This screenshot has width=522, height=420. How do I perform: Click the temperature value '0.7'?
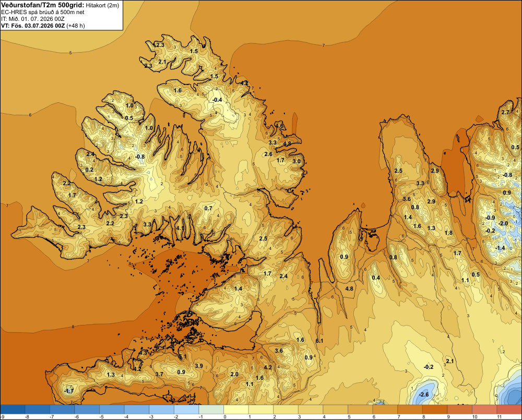(x=208, y=209)
